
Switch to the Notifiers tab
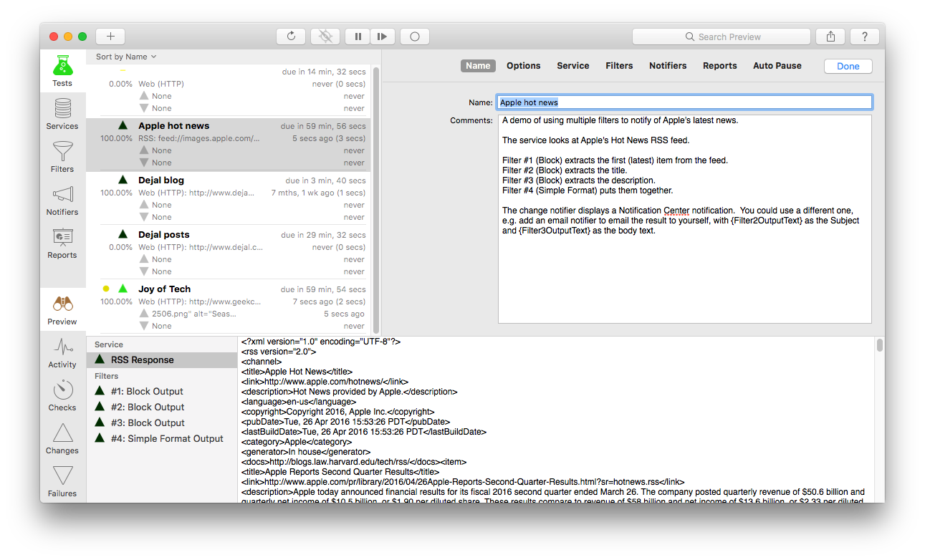pos(668,66)
